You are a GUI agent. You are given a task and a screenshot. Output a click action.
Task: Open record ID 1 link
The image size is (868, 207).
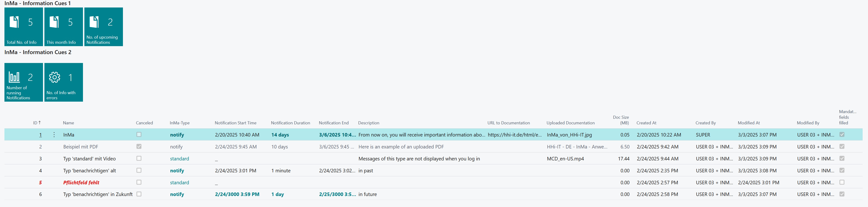40,135
